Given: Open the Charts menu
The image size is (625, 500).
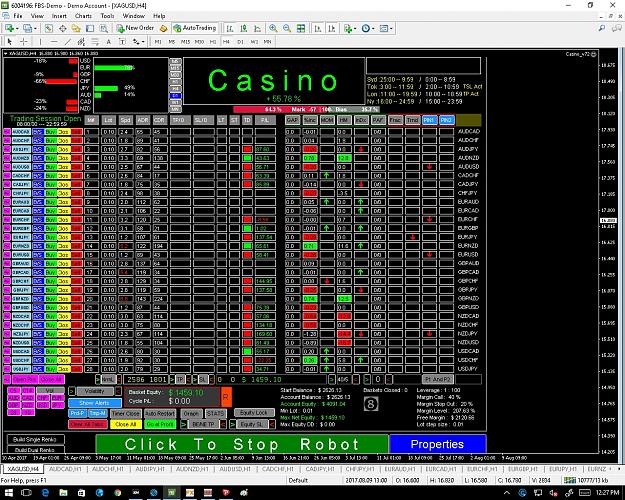Looking at the screenshot, I should click(83, 16).
